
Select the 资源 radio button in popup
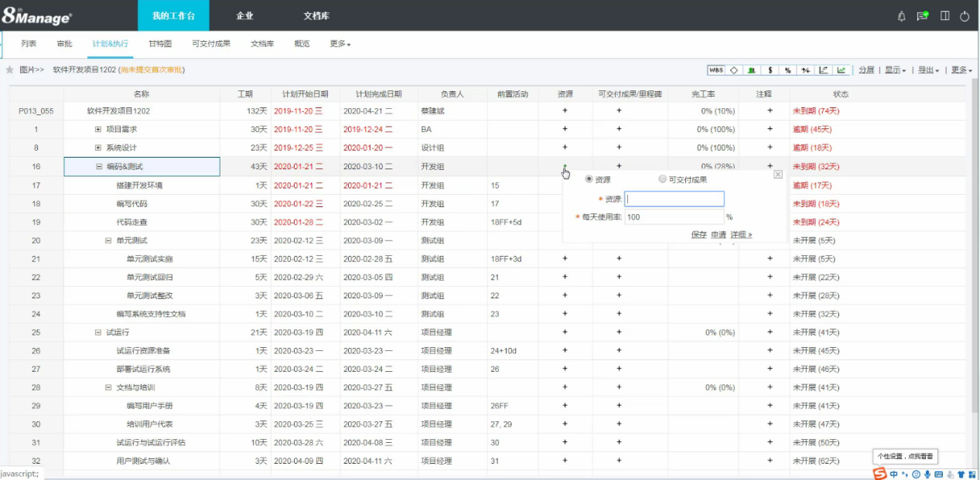(x=589, y=179)
